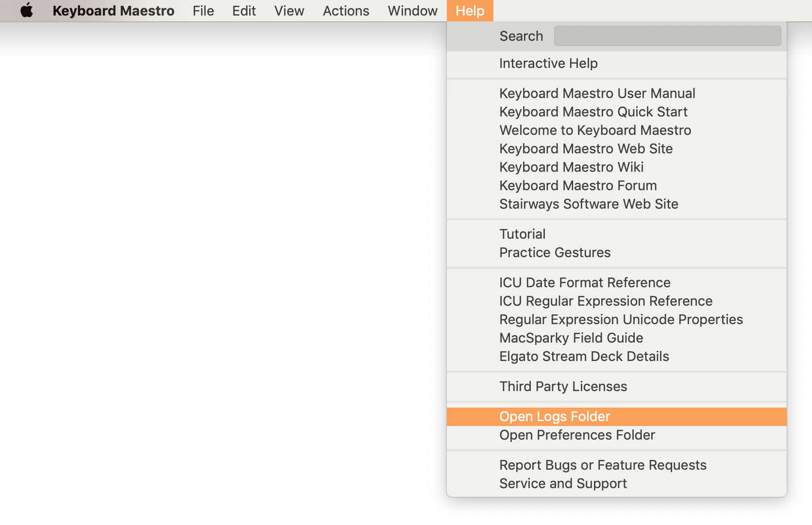Open the Apple menu
Viewport: 812px width, 525px height.
pos(27,11)
